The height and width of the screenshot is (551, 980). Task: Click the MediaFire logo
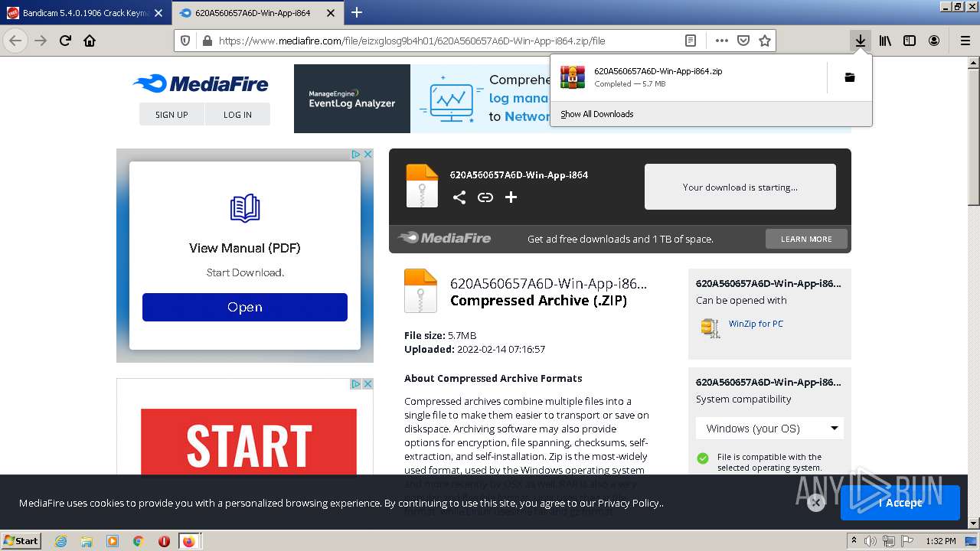point(201,83)
